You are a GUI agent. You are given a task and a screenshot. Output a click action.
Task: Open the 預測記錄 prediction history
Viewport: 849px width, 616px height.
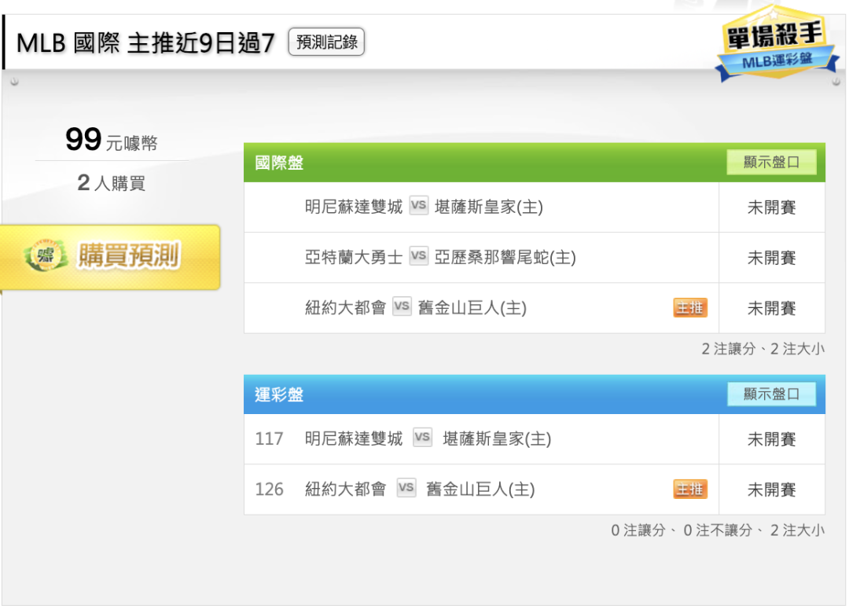pos(326,42)
